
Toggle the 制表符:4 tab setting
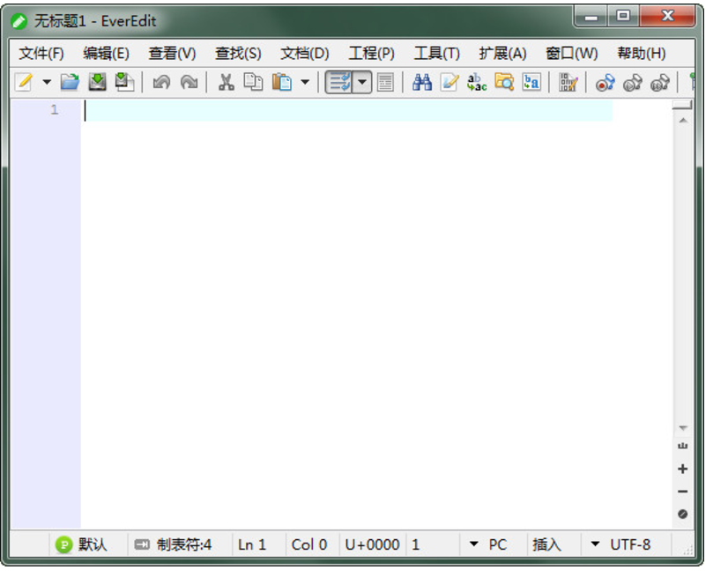(174, 544)
